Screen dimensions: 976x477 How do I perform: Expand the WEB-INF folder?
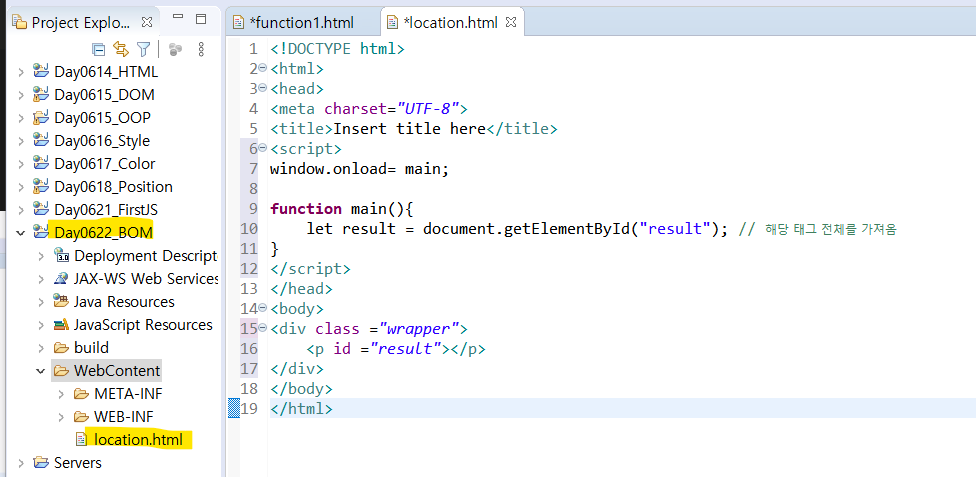tap(61, 417)
